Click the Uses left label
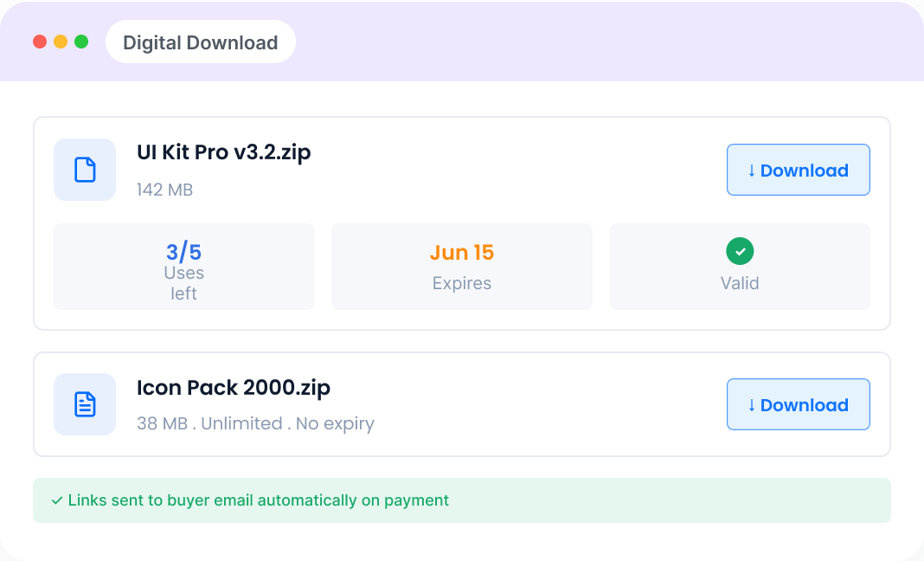 pos(184,283)
